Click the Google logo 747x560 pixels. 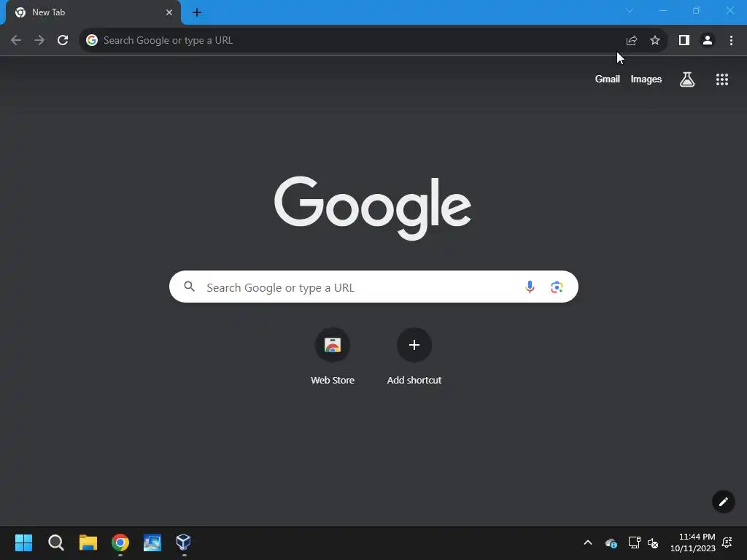tap(373, 208)
